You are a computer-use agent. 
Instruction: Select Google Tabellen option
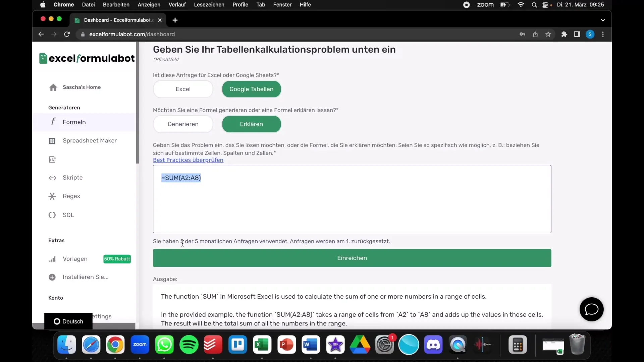(x=251, y=89)
